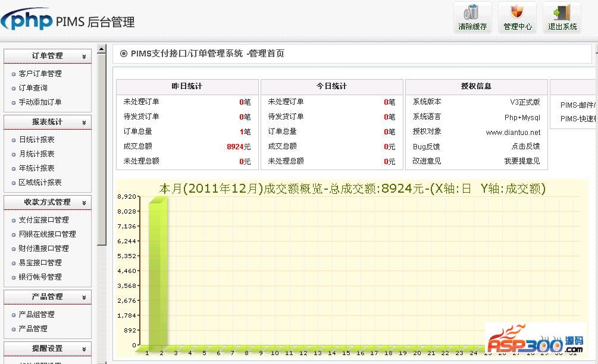Open 管理中心 via the shield icon
This screenshot has height=364, width=598.
point(516,11)
